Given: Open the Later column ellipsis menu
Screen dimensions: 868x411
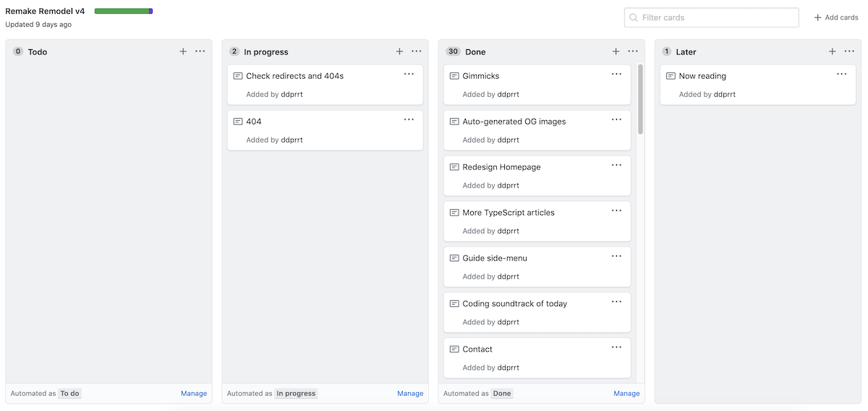Looking at the screenshot, I should click(849, 51).
